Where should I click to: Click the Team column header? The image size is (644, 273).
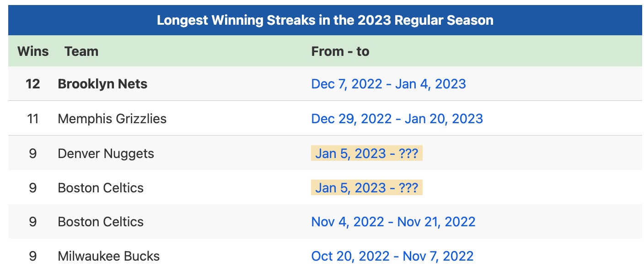tap(81, 51)
